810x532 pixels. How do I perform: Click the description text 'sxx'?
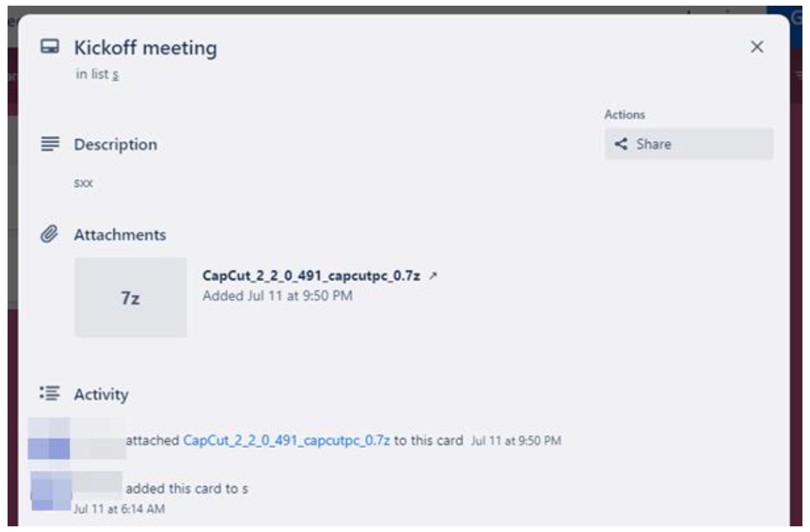click(83, 184)
